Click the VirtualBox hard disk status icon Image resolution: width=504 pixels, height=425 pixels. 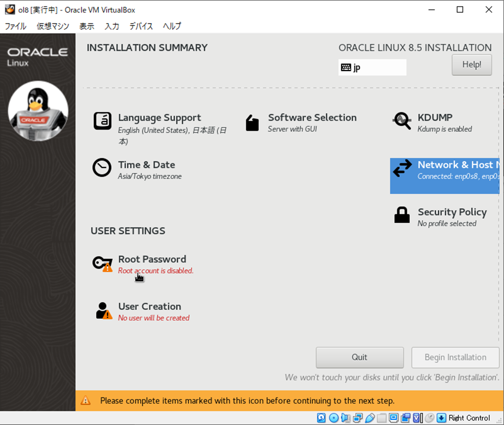(321, 418)
